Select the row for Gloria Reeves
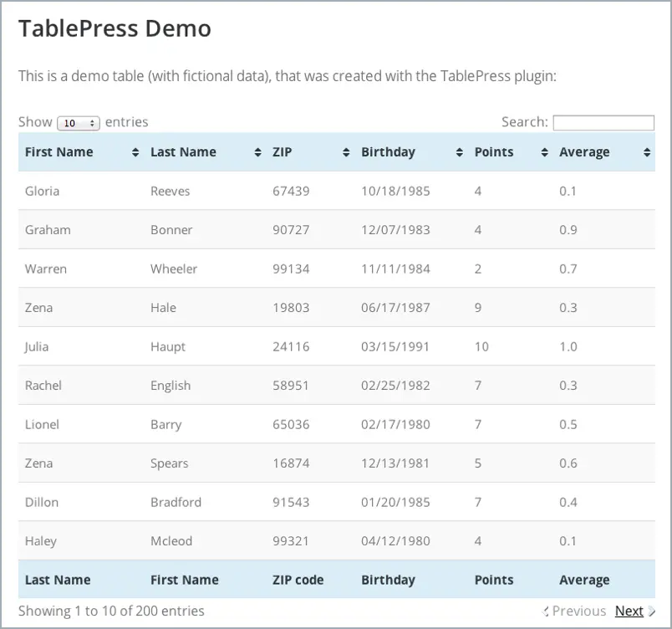The image size is (672, 629). 337,191
